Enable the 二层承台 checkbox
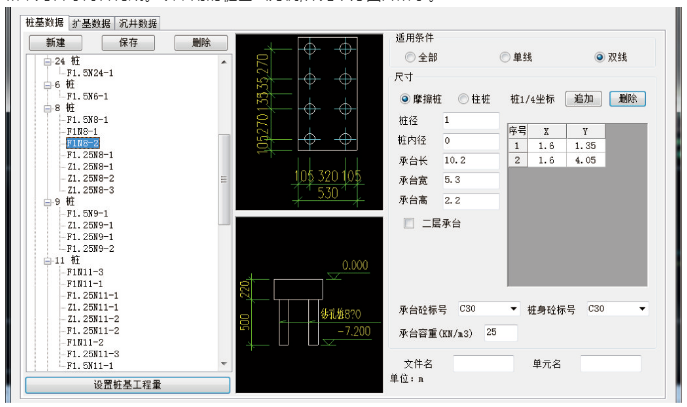This screenshot has width=687, height=407. tap(409, 223)
